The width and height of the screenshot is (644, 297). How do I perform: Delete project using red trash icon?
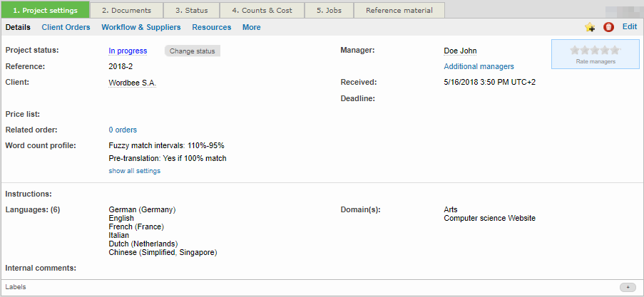point(608,27)
